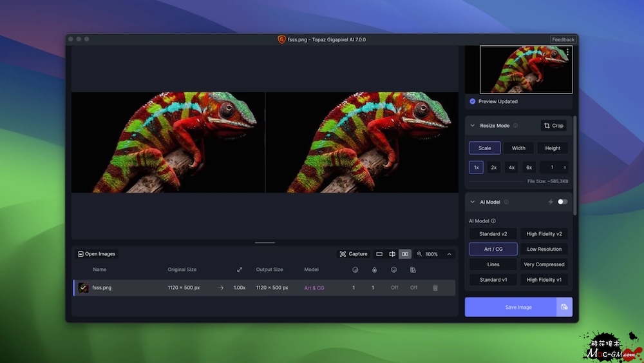Choose the Standard v1 model
Viewport: 644px width, 363px height.
point(493,280)
